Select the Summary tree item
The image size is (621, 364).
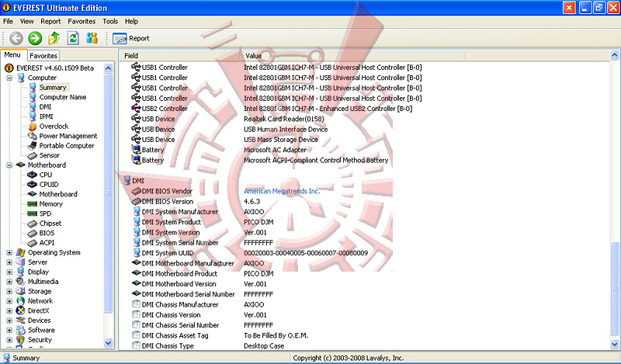coord(53,88)
